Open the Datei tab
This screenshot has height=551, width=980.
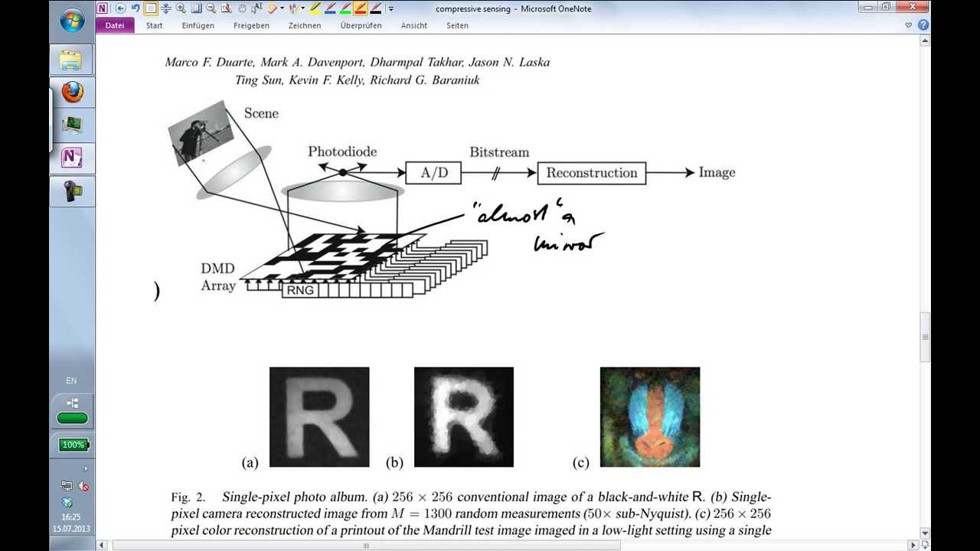(115, 25)
